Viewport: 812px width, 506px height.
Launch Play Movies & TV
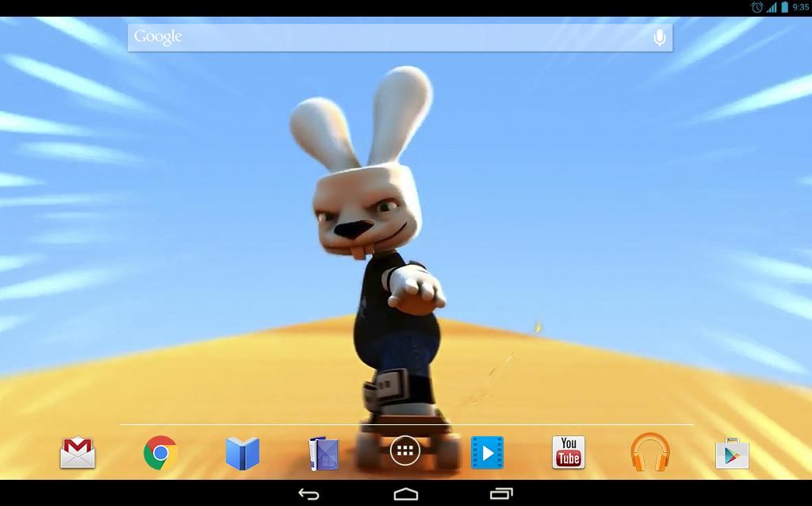click(x=488, y=453)
